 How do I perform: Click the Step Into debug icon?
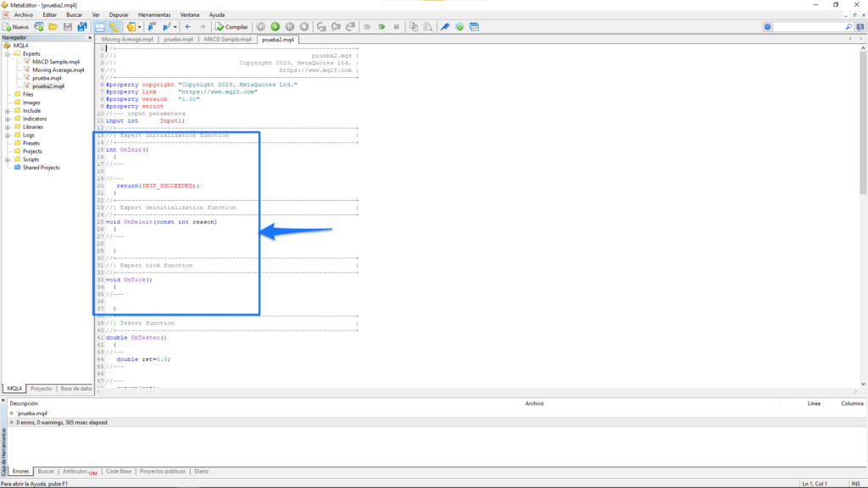point(321,26)
